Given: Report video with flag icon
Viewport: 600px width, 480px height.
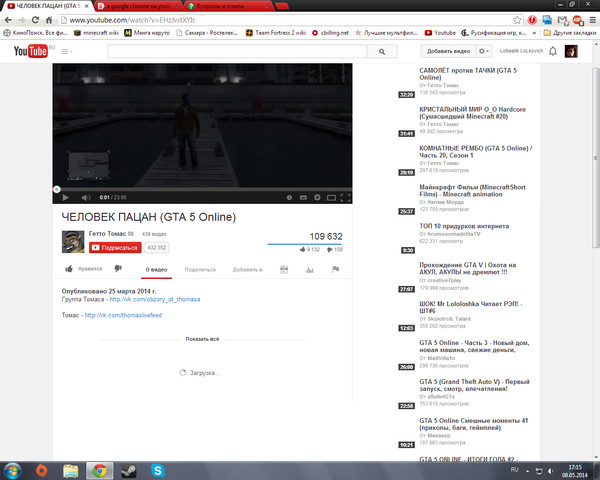Looking at the screenshot, I should tap(335, 269).
